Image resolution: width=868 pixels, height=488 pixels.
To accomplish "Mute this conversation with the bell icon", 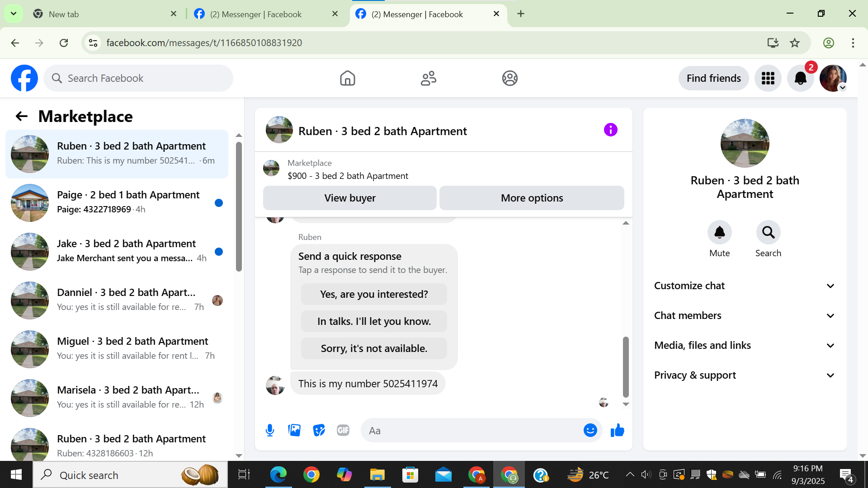I will tap(719, 232).
